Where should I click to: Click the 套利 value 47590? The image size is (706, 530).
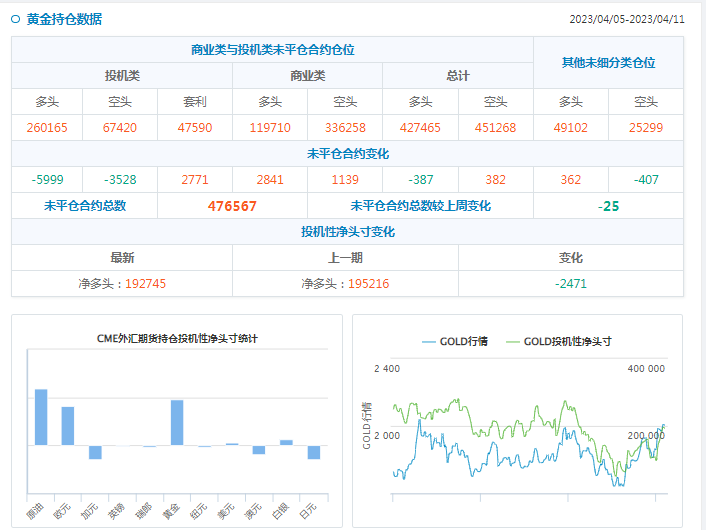pos(195,128)
